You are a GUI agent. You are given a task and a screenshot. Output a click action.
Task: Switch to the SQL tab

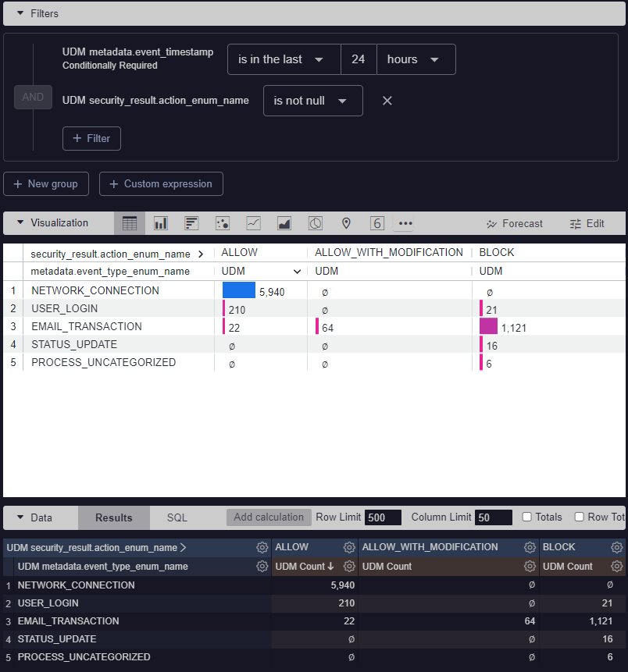point(177,517)
